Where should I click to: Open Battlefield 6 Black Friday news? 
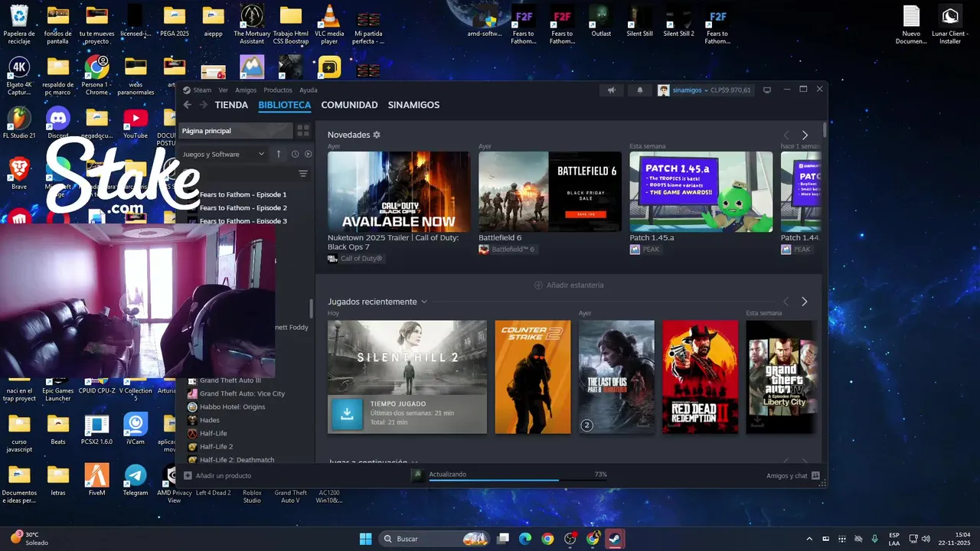point(550,191)
